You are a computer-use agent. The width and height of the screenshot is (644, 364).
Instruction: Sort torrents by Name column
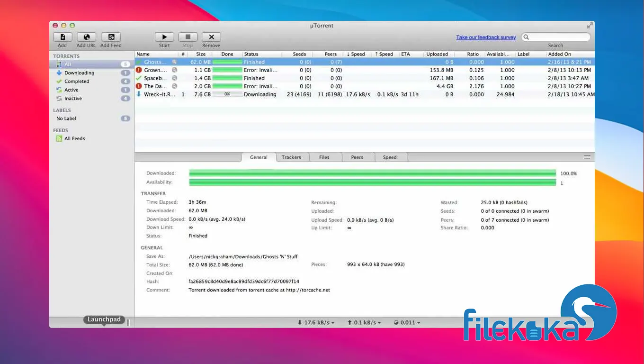click(x=156, y=54)
